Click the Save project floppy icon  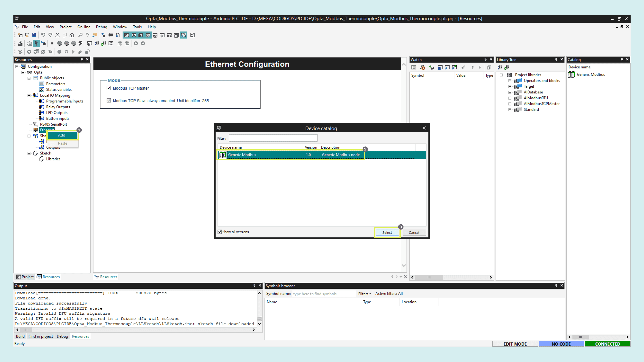tap(34, 35)
